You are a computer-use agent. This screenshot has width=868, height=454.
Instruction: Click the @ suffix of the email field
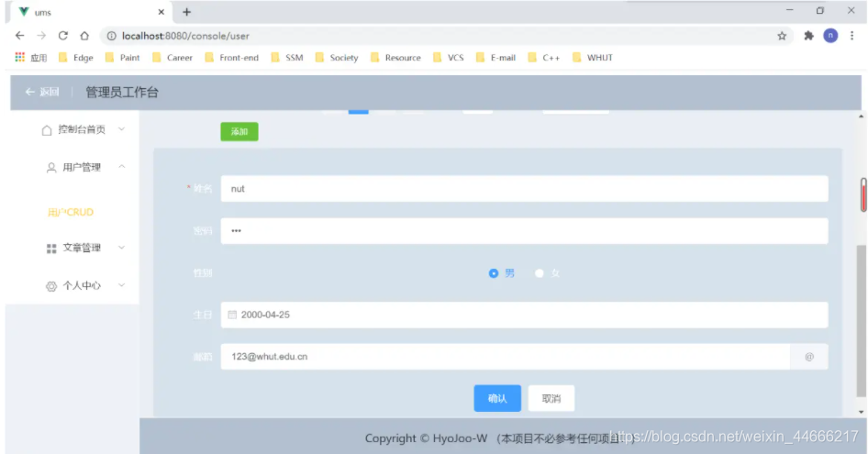809,357
